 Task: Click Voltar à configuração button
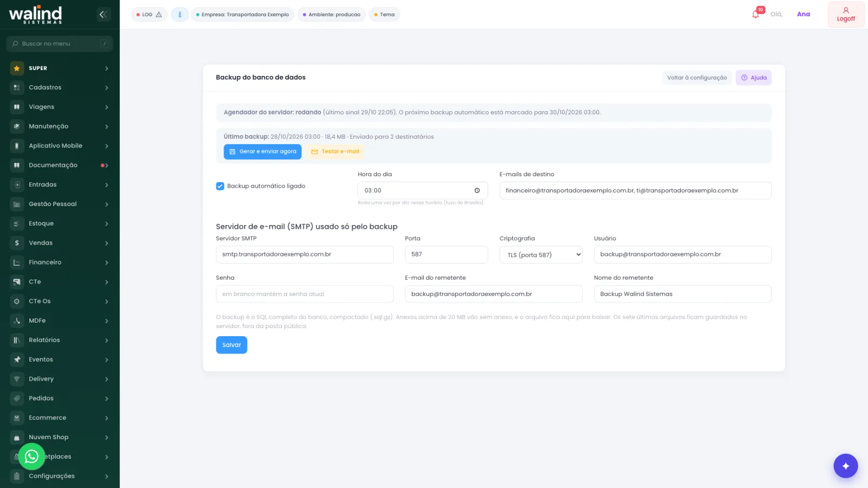(697, 78)
